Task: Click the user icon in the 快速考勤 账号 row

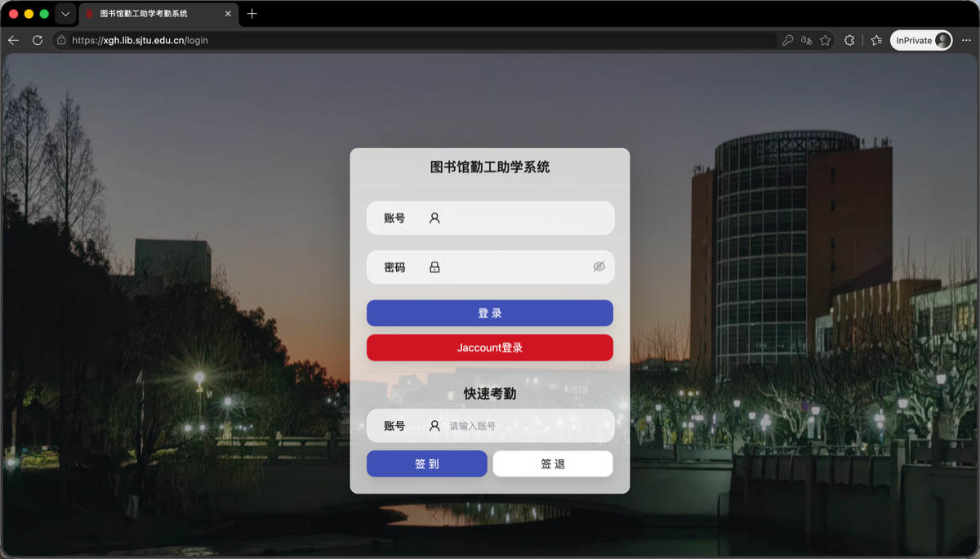Action: pos(434,426)
